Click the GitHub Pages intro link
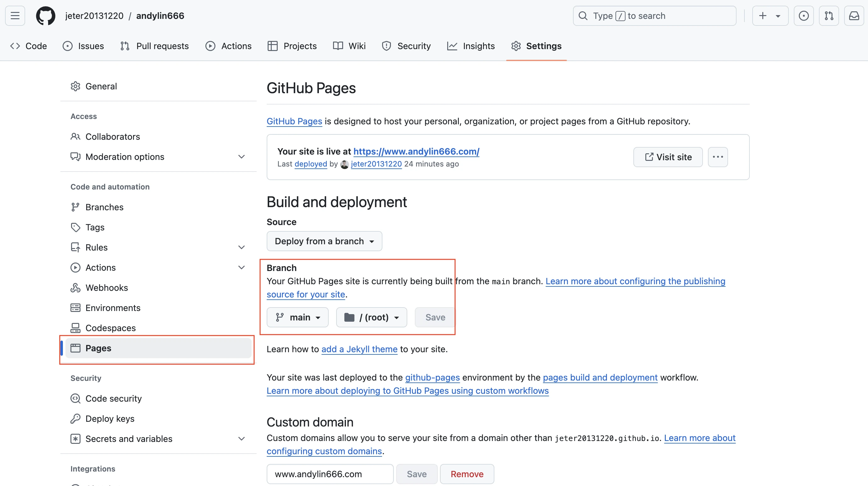 pyautogui.click(x=294, y=121)
